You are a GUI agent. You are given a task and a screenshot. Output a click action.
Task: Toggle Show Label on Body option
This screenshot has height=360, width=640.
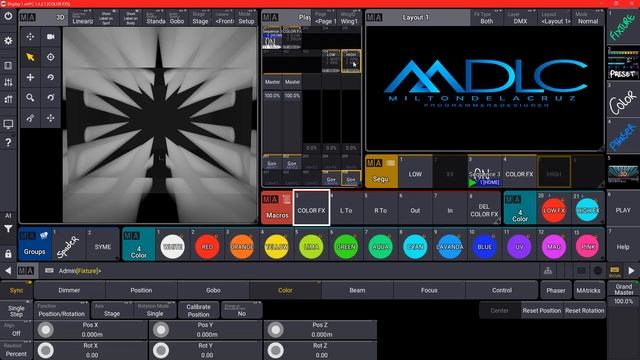click(x=131, y=18)
